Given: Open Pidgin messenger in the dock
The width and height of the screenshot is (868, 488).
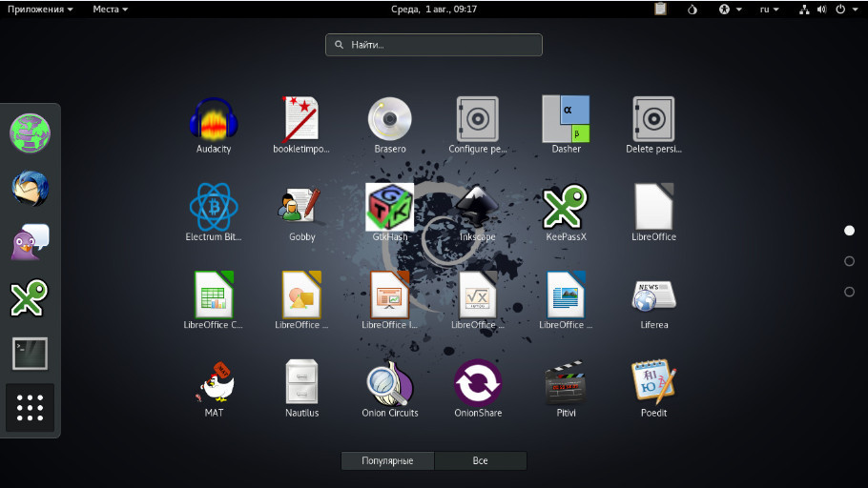Looking at the screenshot, I should (30, 242).
